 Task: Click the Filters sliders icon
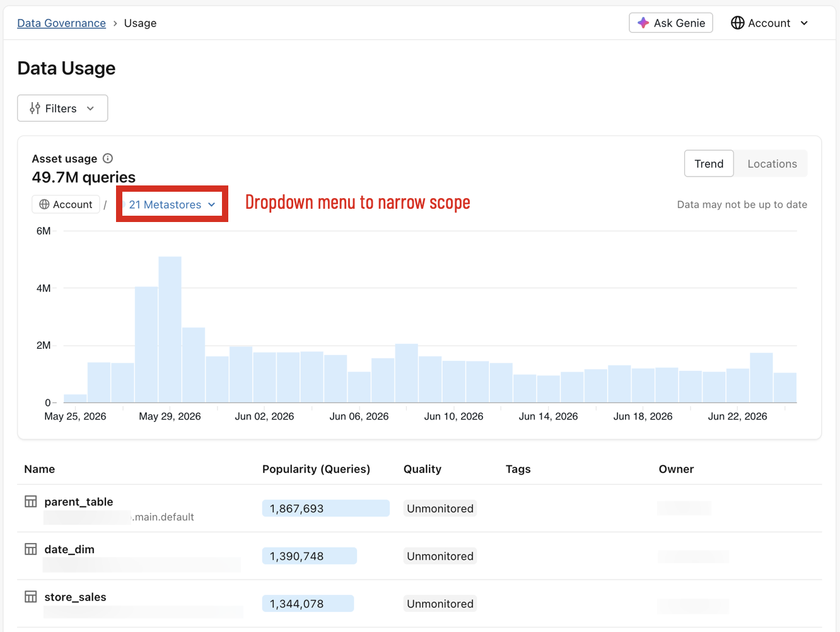(x=35, y=108)
